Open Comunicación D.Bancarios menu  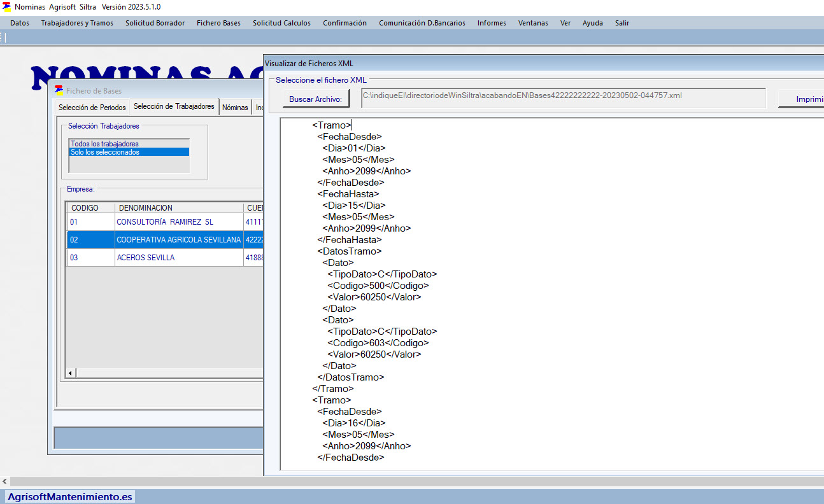[x=422, y=23]
